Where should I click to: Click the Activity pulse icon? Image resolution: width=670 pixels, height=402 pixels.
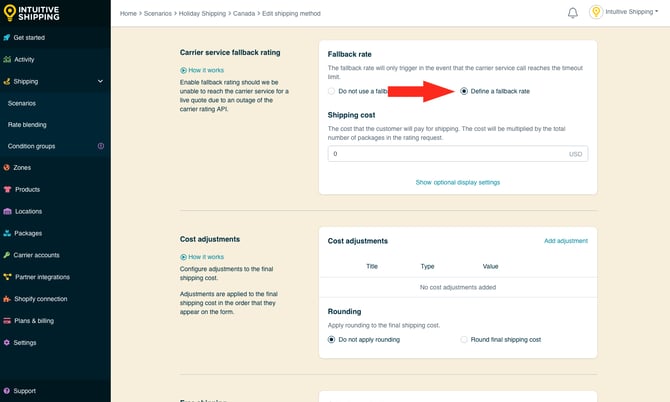tap(7, 59)
